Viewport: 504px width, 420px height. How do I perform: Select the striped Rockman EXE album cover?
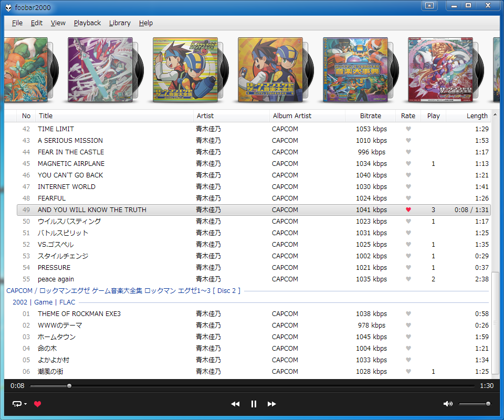185,70
